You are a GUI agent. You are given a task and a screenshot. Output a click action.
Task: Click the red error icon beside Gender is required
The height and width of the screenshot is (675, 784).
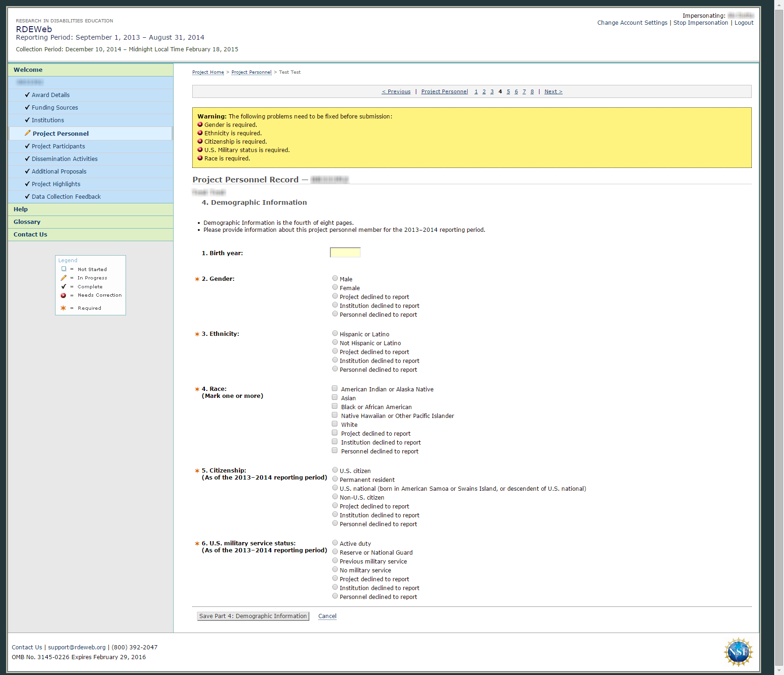(200, 125)
